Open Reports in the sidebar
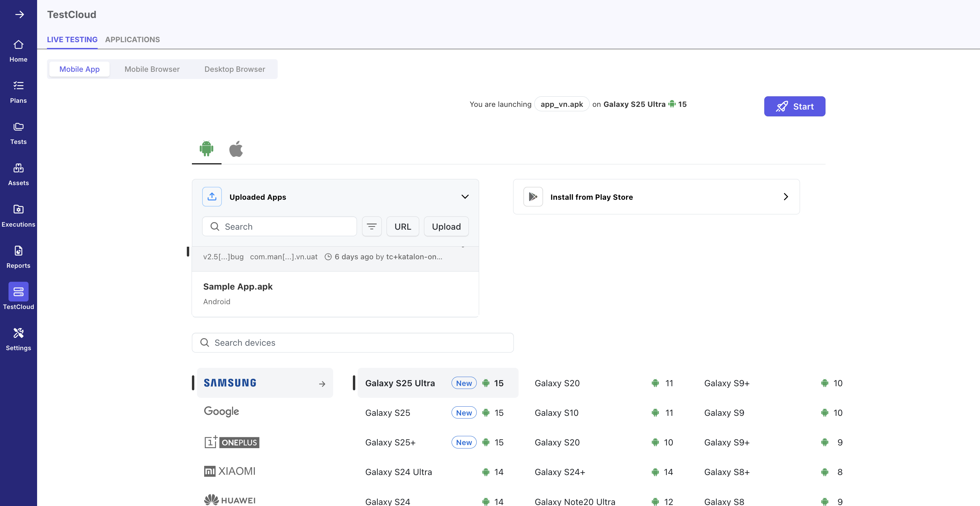 (18, 257)
